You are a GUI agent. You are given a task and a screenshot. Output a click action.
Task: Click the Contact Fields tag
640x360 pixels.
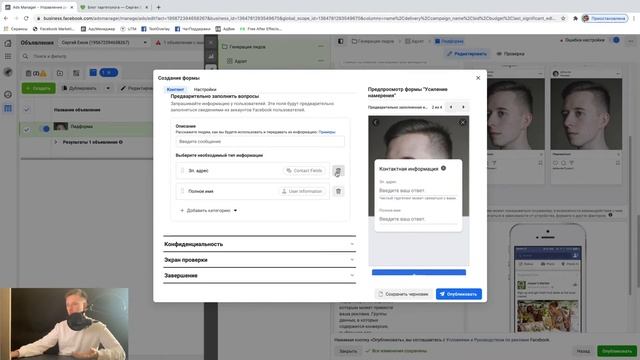coord(304,171)
